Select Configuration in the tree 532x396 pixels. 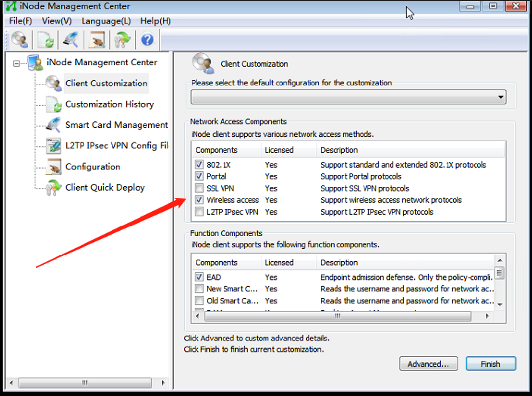click(x=93, y=167)
